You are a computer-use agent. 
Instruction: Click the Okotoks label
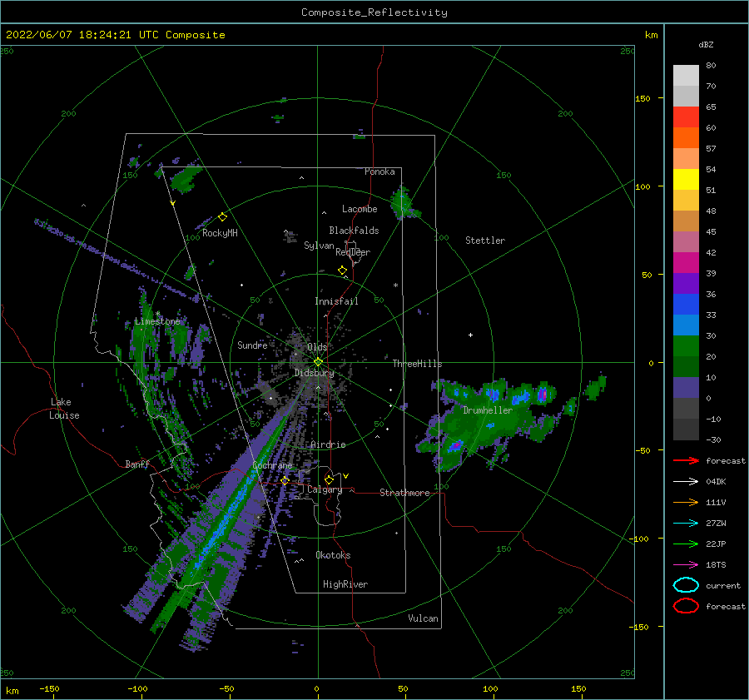coord(333,555)
